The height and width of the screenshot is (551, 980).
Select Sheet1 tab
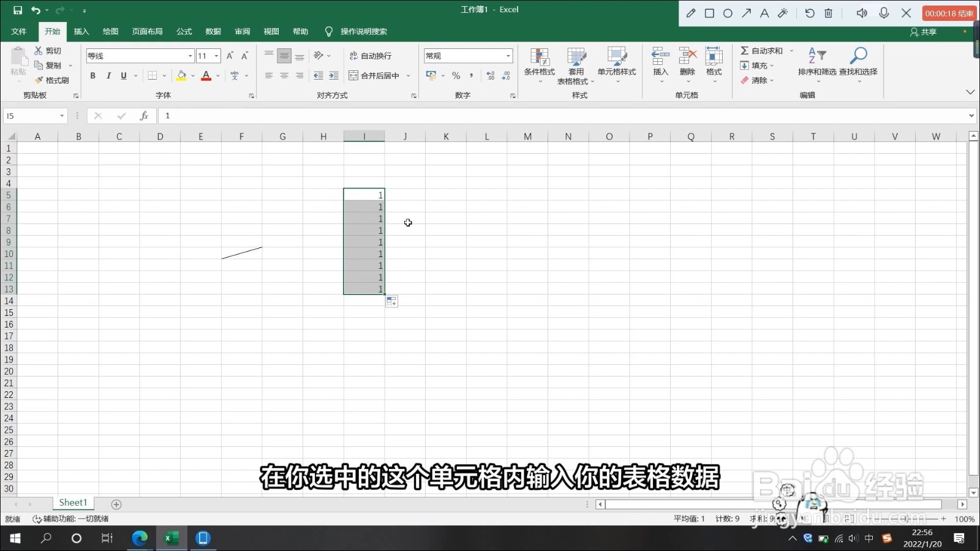pos(73,503)
